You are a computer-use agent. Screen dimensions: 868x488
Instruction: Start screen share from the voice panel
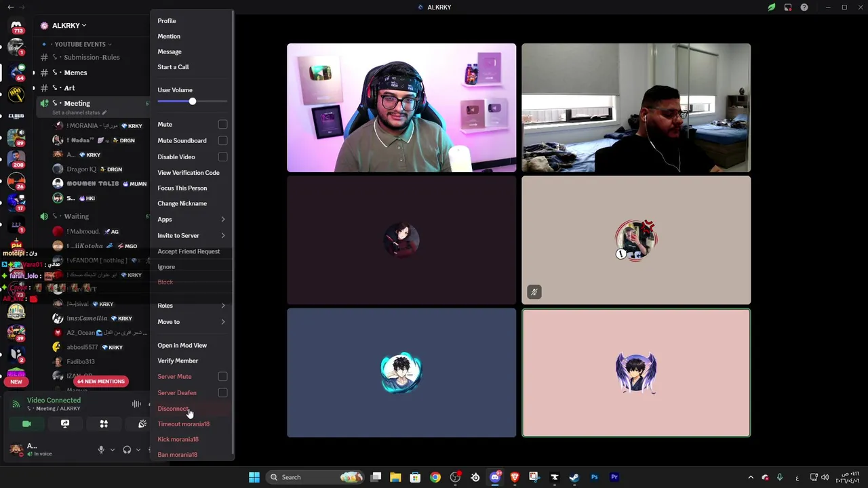tap(65, 424)
